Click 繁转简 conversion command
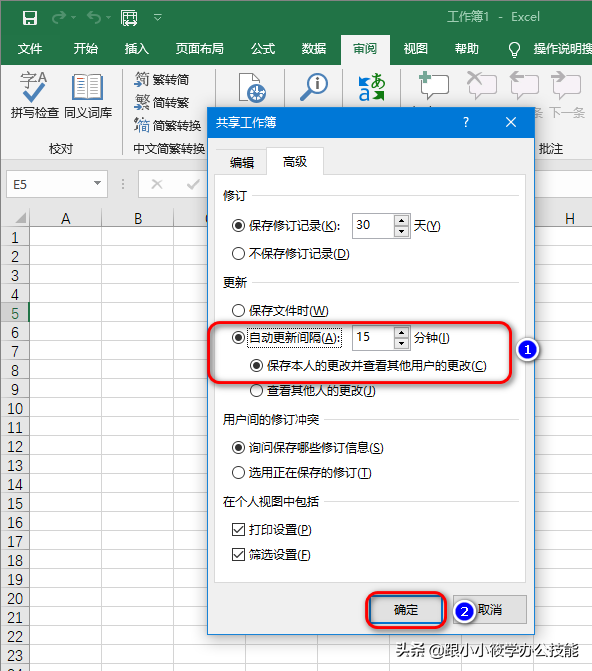This screenshot has width=592, height=671. pyautogui.click(x=161, y=80)
